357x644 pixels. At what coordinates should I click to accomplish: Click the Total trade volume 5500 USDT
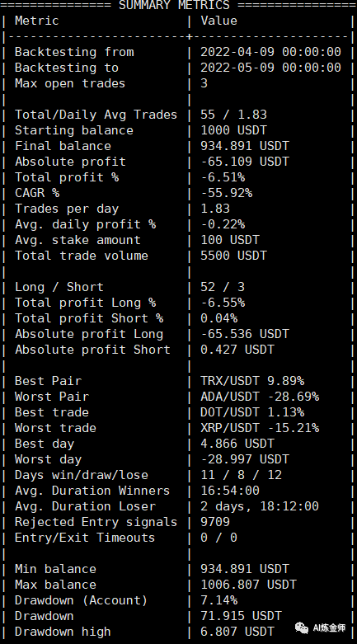[x=234, y=256]
